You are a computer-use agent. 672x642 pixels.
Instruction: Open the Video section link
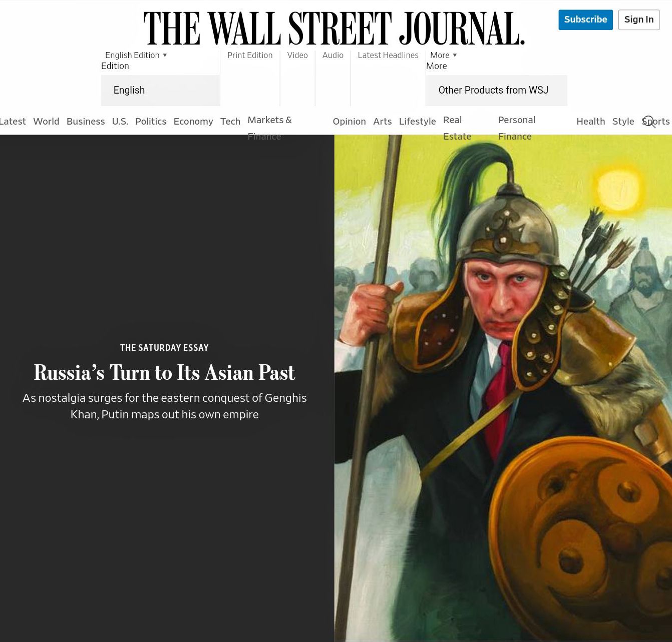[297, 55]
